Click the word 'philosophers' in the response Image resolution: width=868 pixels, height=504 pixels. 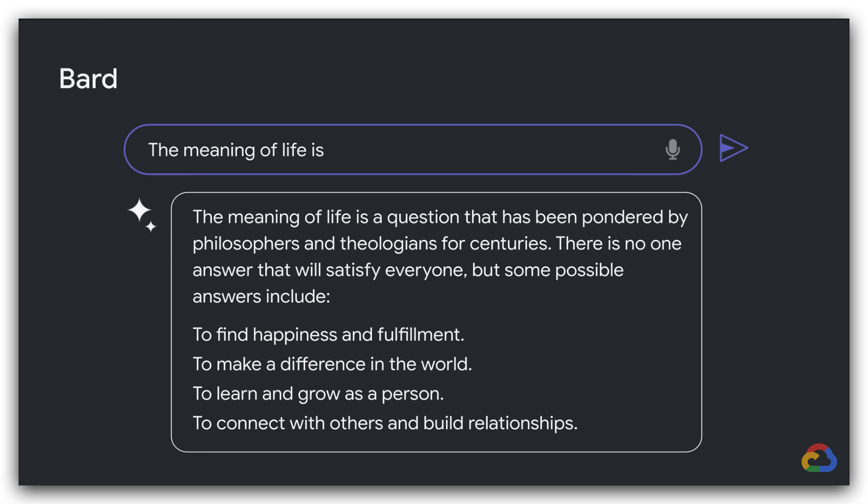click(x=246, y=244)
